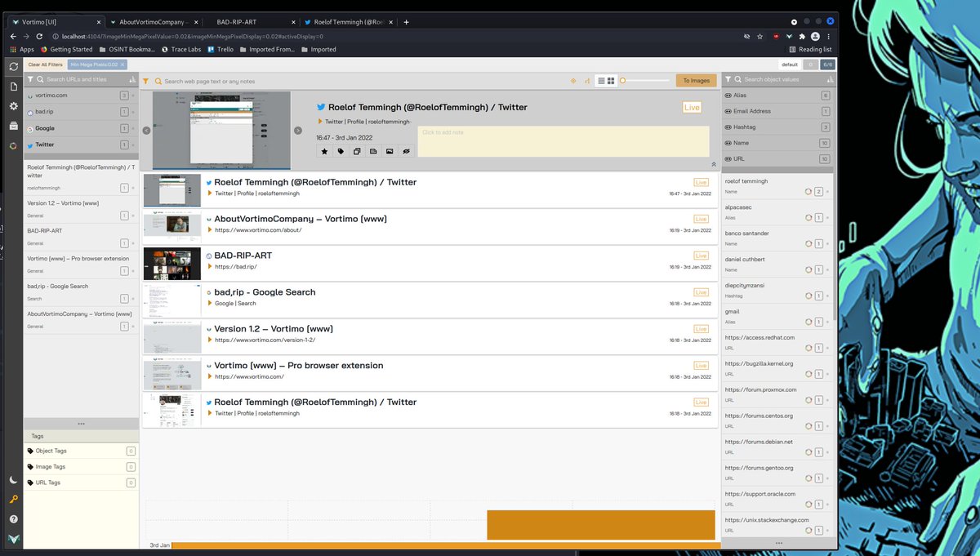Click the orange hierarchy icon in center toolbar
The width and height of the screenshot is (980, 556).
tap(586, 81)
